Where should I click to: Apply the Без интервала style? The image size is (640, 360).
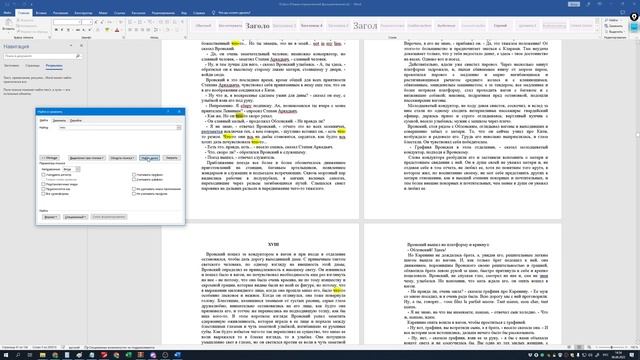[230, 26]
